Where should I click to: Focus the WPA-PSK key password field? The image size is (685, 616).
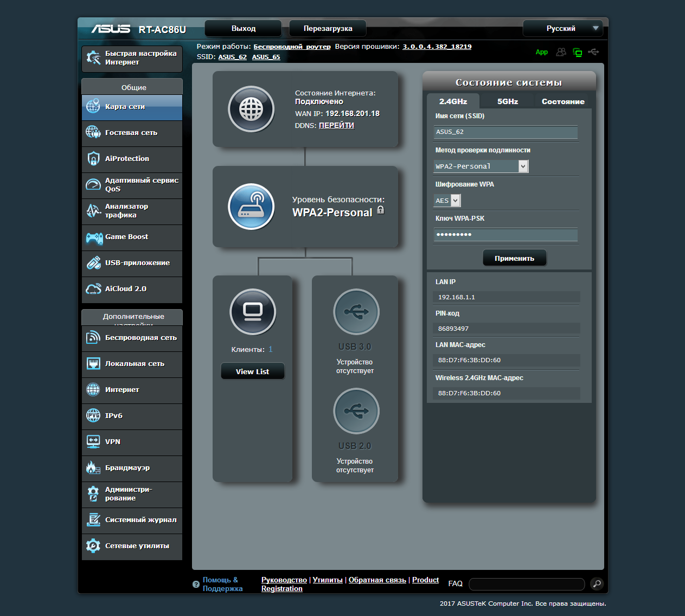(x=505, y=235)
